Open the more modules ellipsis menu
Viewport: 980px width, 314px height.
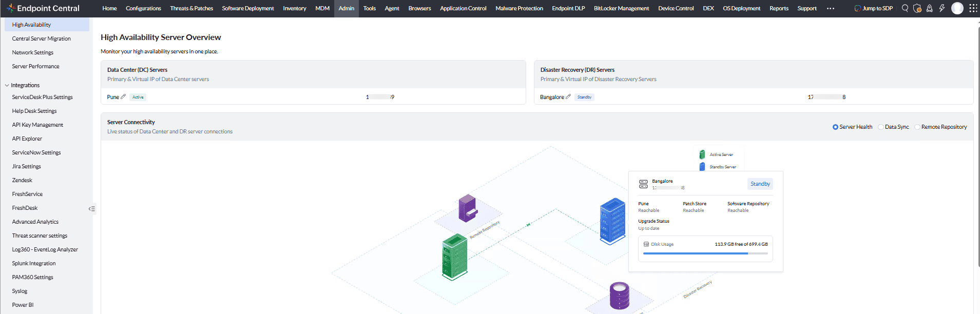click(831, 9)
